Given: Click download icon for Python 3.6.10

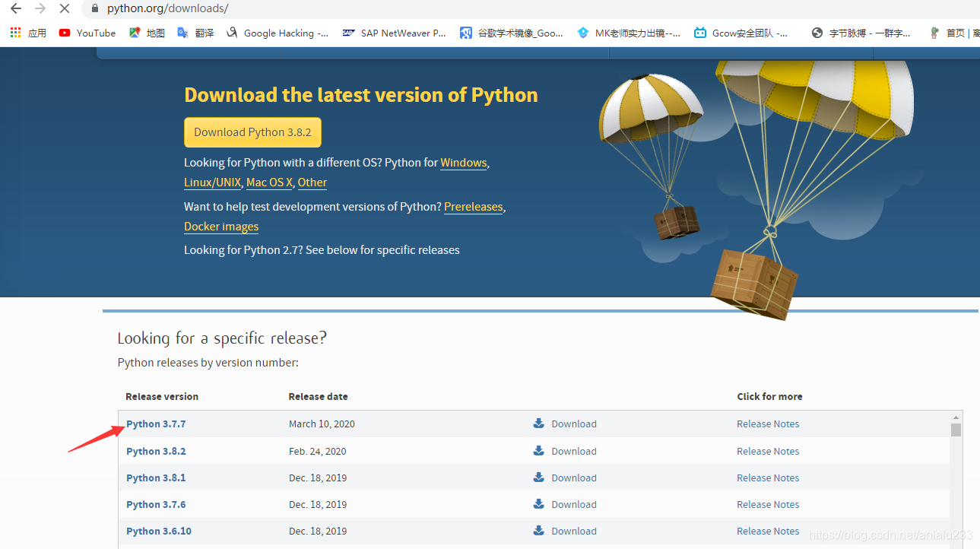Looking at the screenshot, I should pyautogui.click(x=538, y=531).
